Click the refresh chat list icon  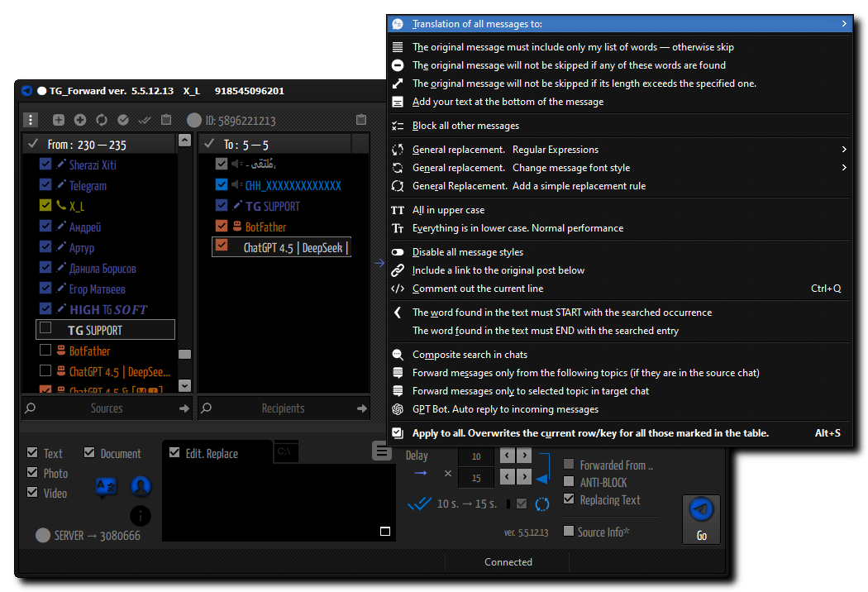[x=102, y=120]
